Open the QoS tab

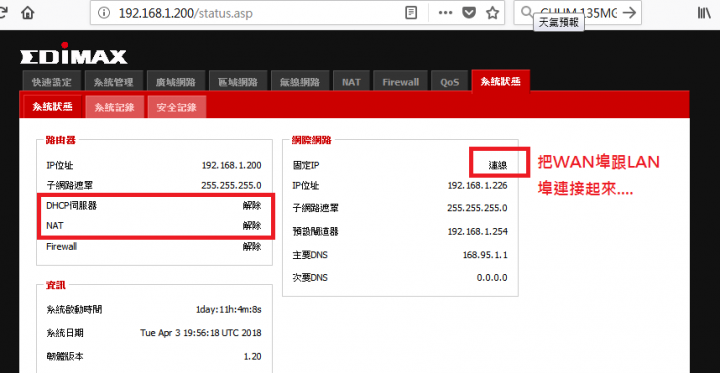point(450,82)
